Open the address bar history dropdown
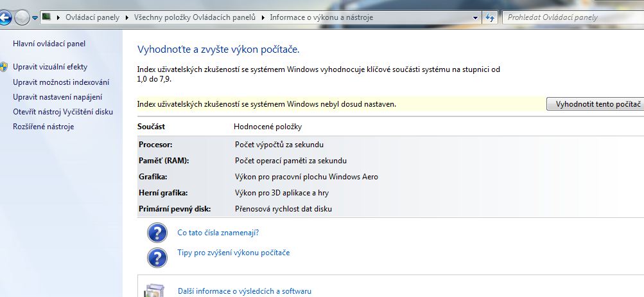The width and height of the screenshot is (644, 297). click(476, 18)
